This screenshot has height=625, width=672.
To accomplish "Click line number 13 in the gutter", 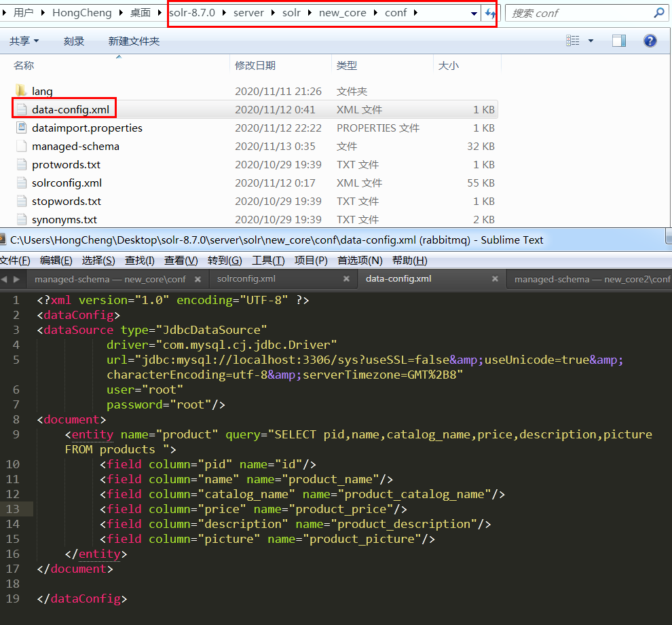I will tap(12, 509).
